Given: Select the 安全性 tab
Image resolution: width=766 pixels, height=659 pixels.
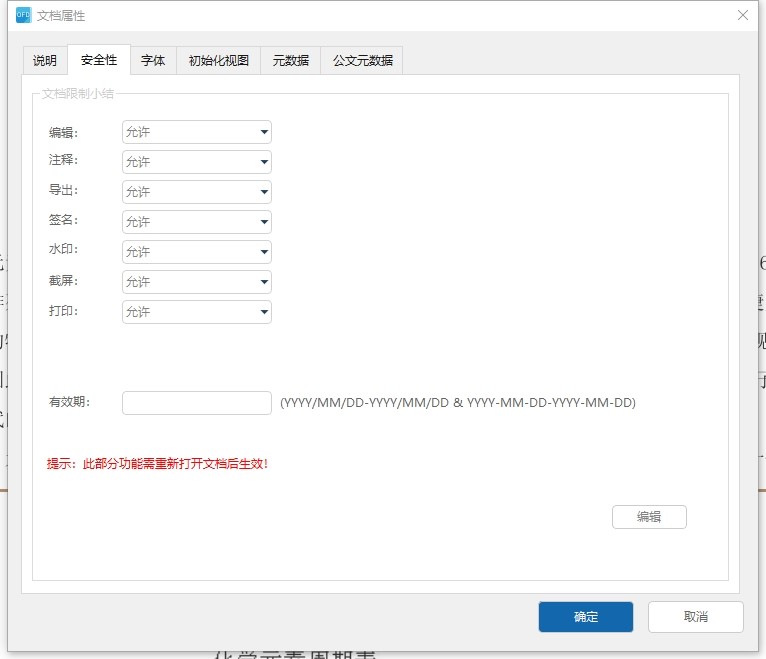Looking at the screenshot, I should [99, 60].
